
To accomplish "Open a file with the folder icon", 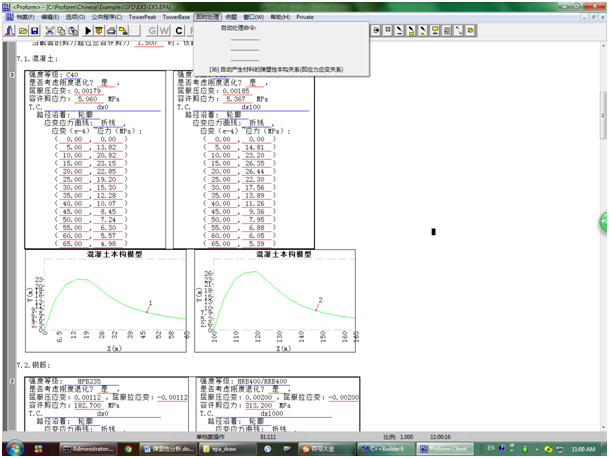I will coord(23,30).
